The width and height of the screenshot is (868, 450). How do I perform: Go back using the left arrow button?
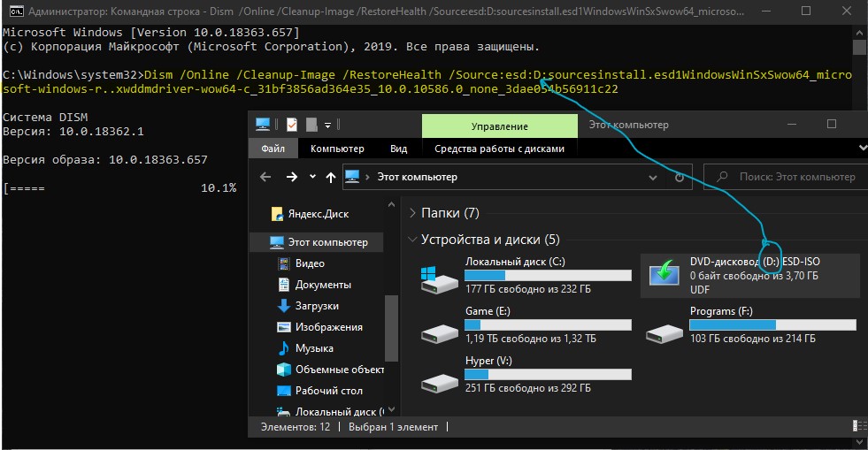click(265, 177)
